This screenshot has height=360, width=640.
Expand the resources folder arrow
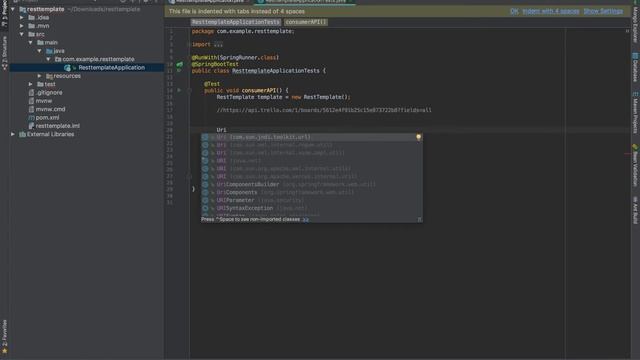click(x=40, y=76)
